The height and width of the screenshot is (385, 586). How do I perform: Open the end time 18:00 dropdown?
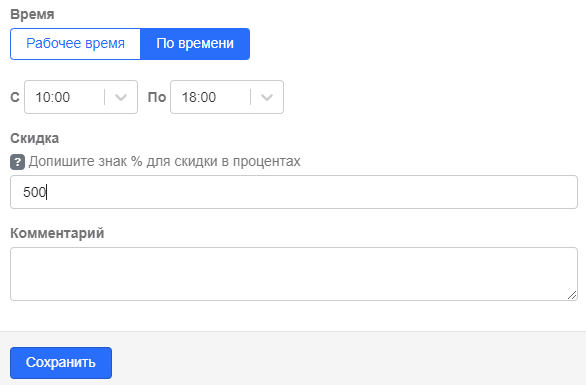point(227,97)
